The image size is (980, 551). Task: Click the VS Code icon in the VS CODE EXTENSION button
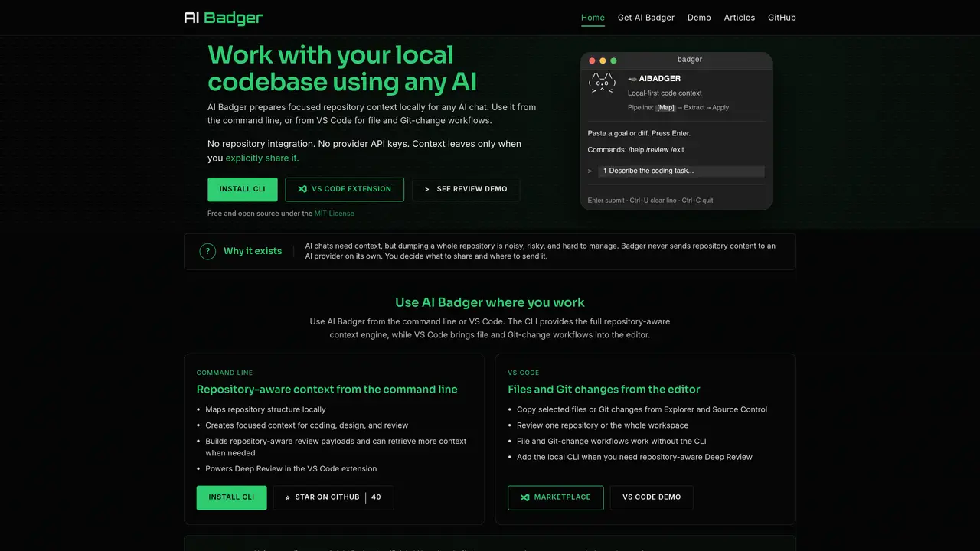click(x=302, y=189)
